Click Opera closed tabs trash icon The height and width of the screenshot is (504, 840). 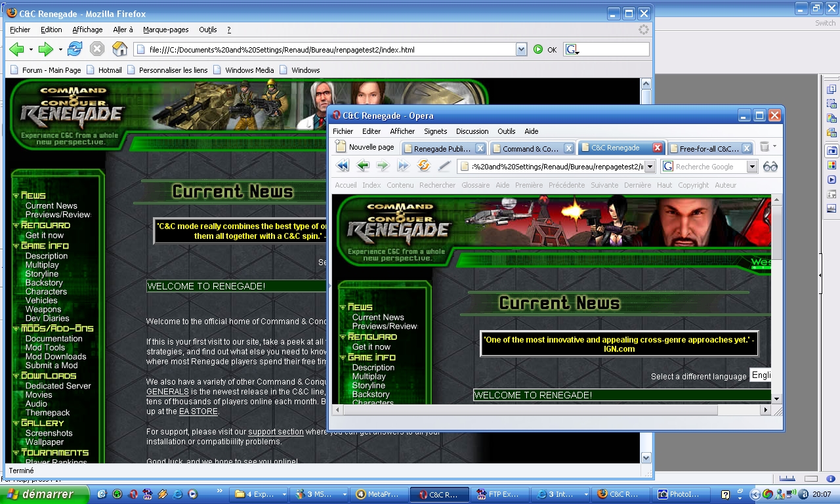(x=765, y=148)
